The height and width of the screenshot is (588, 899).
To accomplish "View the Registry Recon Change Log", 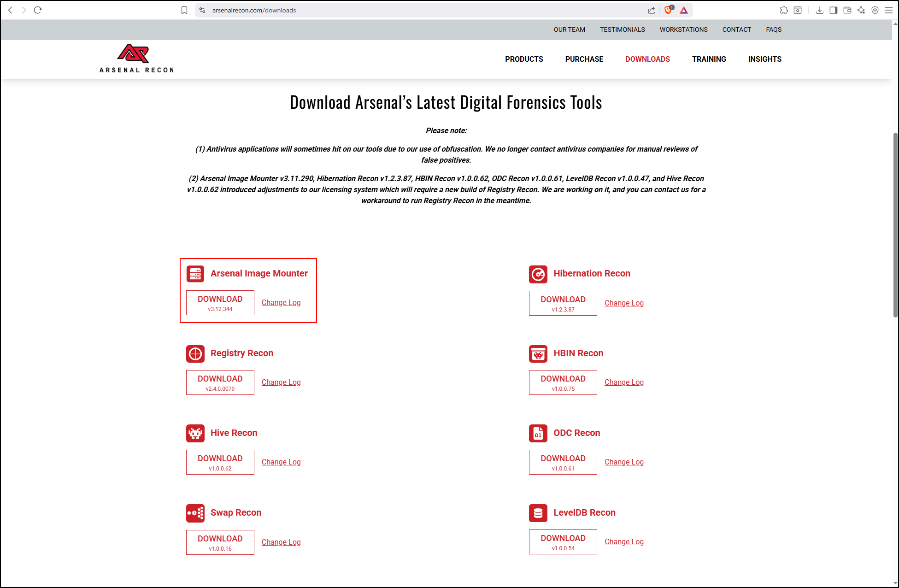I will pyautogui.click(x=281, y=382).
